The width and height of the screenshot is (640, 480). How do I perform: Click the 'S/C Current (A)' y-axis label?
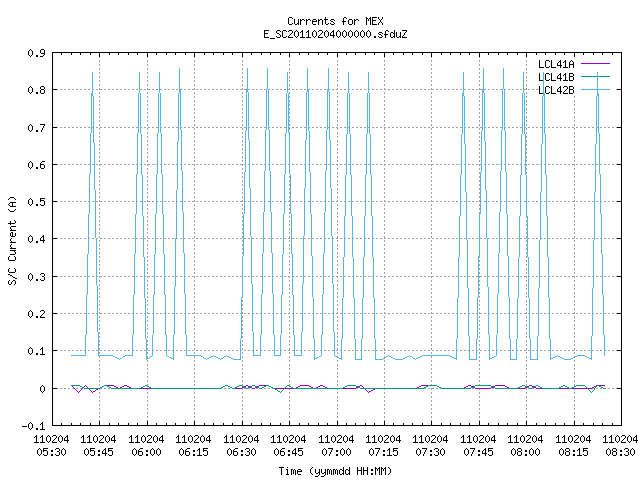click(x=13, y=240)
